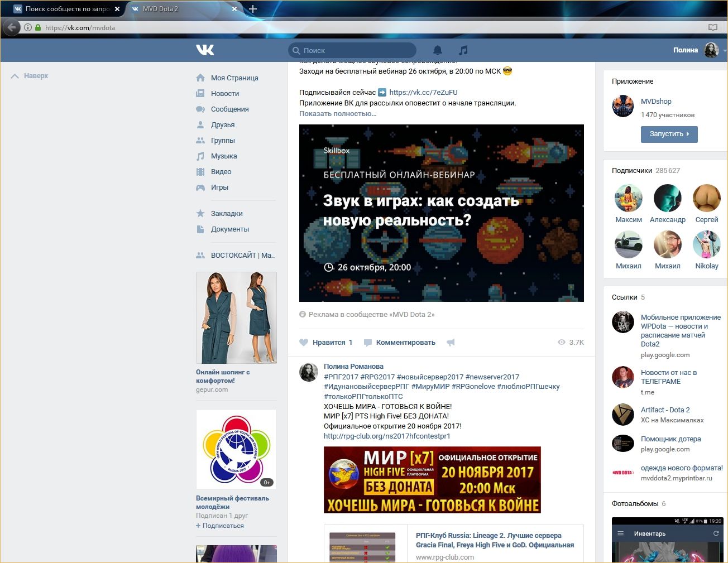Viewport: 728px width, 563px height.
Task: Open Новости от нас в ТЕЛЕГРАМЕ link
Action: (669, 377)
